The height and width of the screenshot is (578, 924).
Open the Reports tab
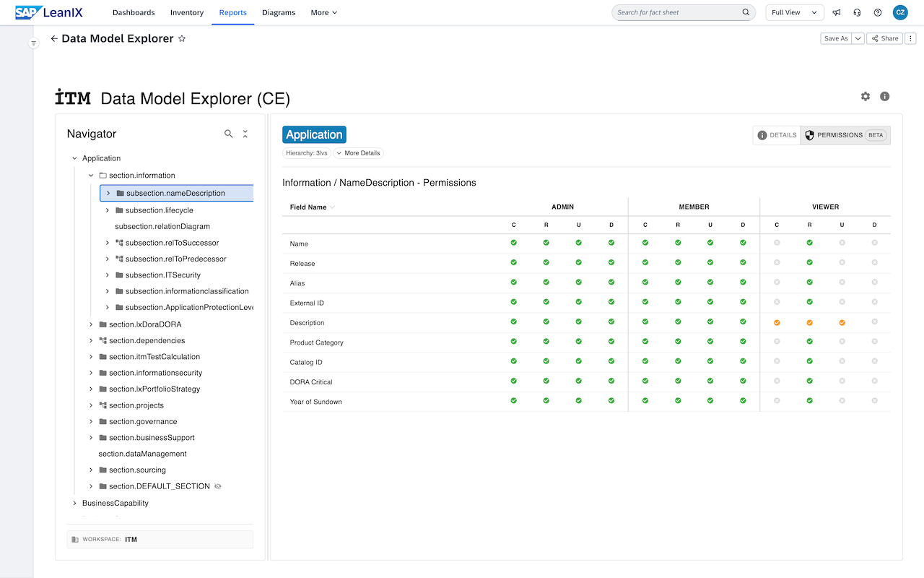pyautogui.click(x=233, y=12)
